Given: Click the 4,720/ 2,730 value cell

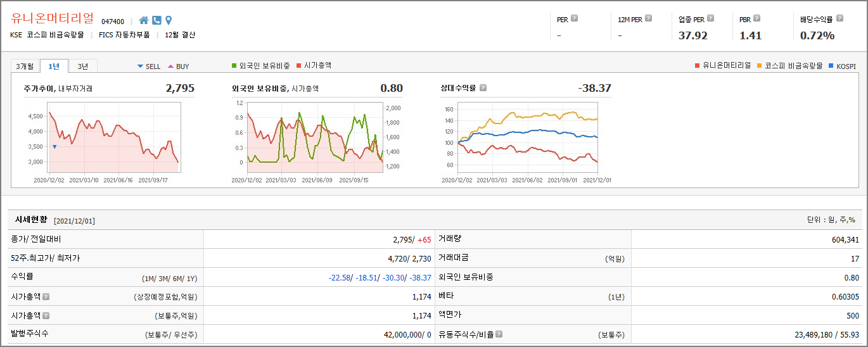Looking at the screenshot, I should [409, 258].
